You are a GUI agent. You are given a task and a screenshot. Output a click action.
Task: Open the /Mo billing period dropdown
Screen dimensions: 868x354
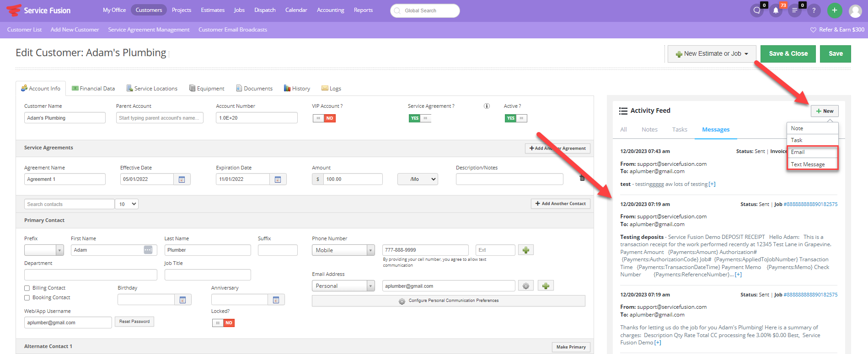pos(418,179)
